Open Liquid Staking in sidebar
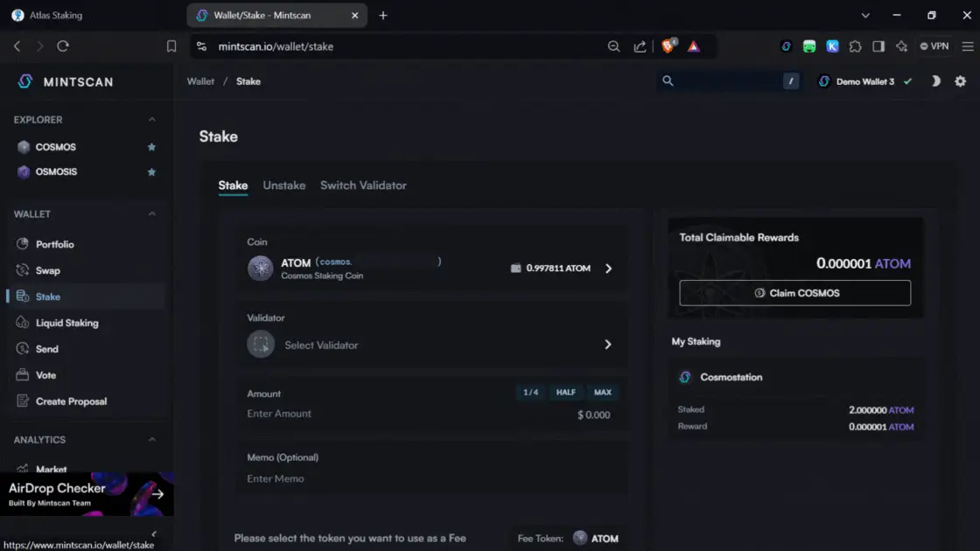Viewport: 980px width, 551px height. tap(66, 324)
